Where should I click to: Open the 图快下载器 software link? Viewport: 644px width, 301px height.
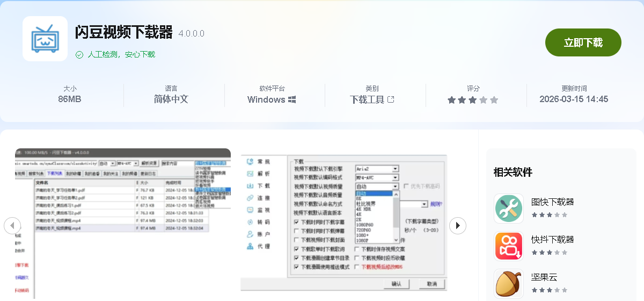tap(552, 202)
